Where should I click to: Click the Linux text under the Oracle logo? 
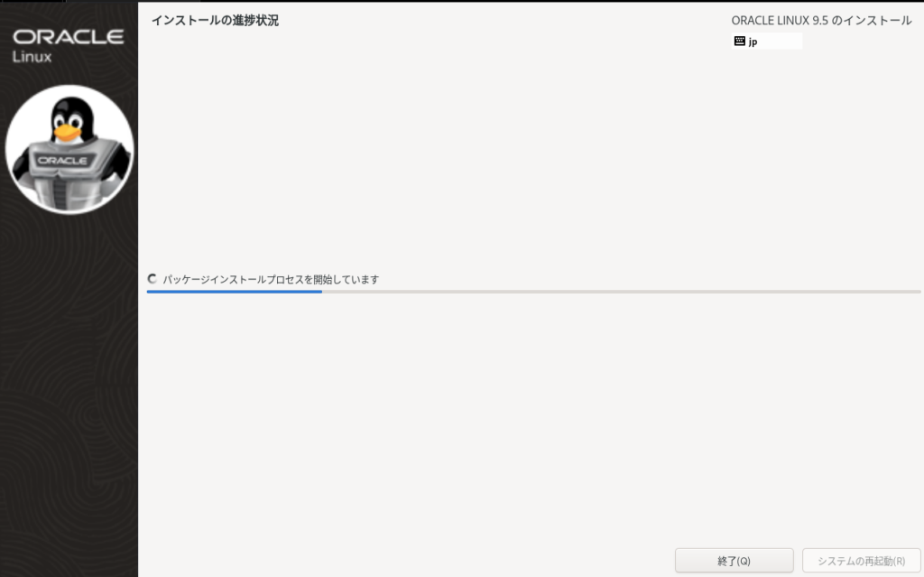pos(32,57)
